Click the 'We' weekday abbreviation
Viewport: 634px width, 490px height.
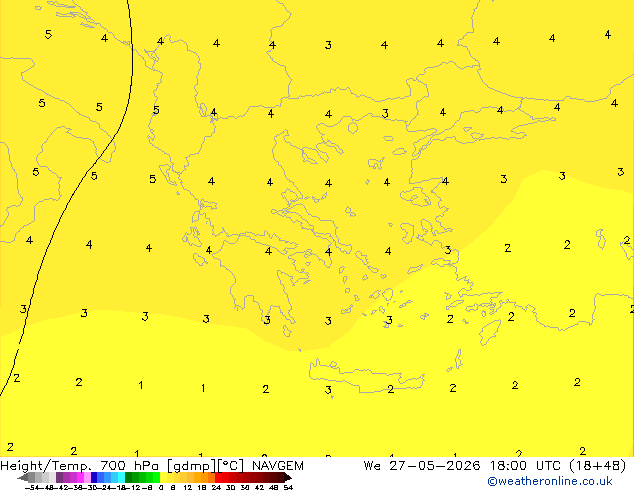[x=372, y=466]
